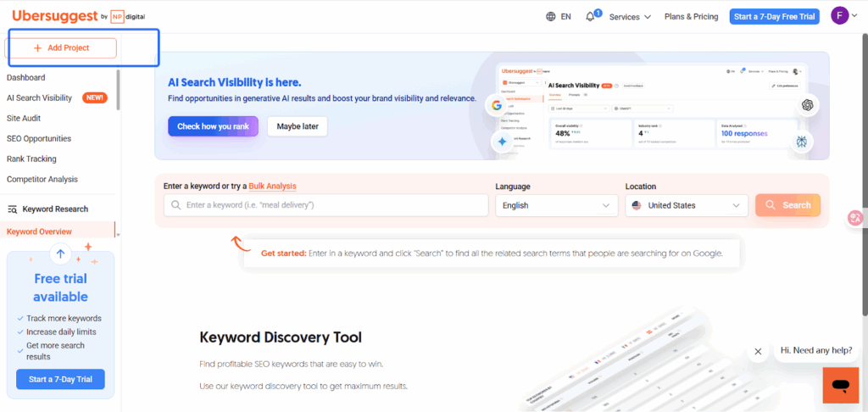This screenshot has height=412, width=868.
Task: Click the globe language icon
Action: (x=551, y=16)
